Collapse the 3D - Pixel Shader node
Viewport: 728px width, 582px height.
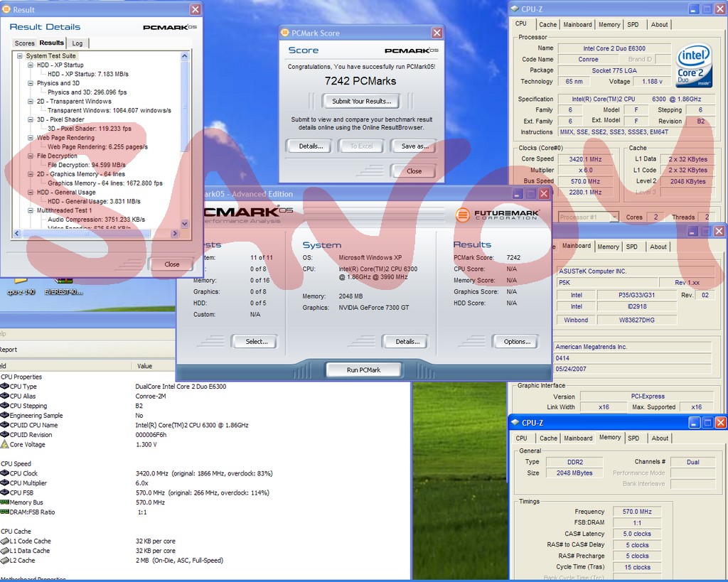pyautogui.click(x=31, y=119)
